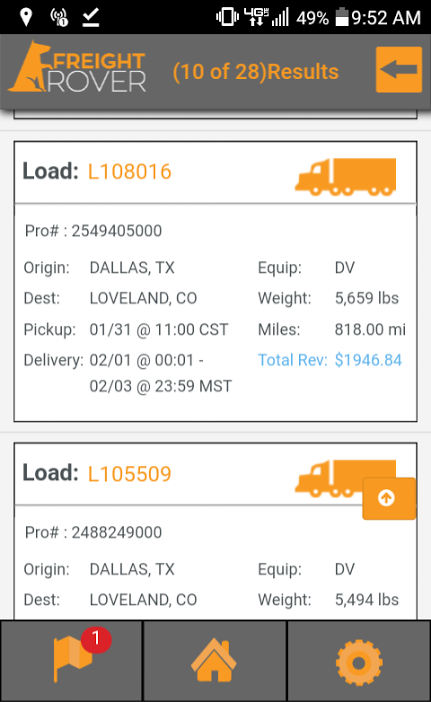Tap the truck icon for load L108016
The image size is (431, 702).
point(346,177)
